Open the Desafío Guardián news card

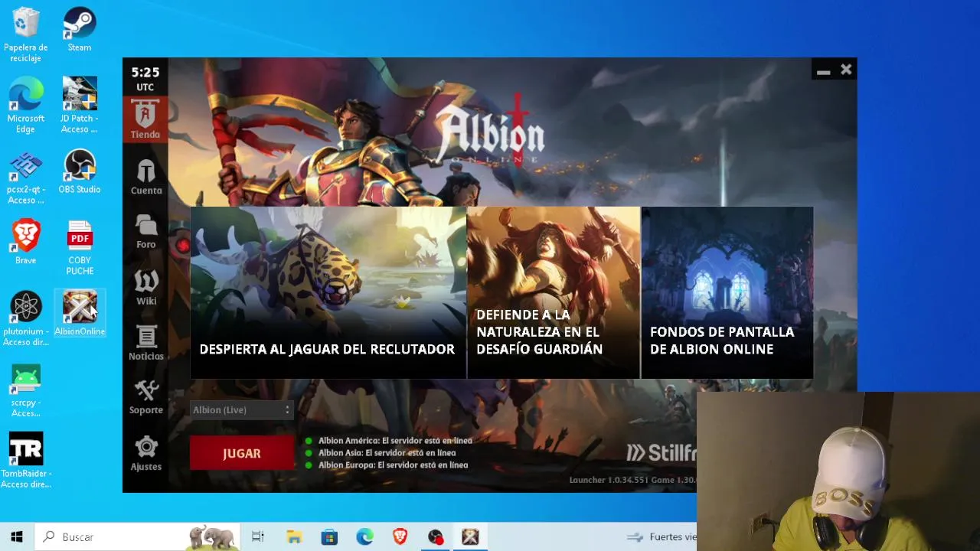pyautogui.click(x=554, y=292)
